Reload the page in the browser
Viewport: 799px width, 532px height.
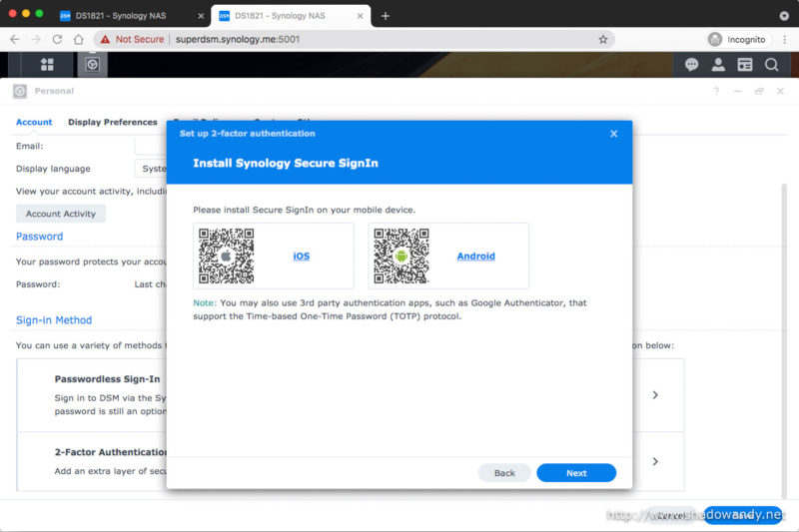click(57, 39)
